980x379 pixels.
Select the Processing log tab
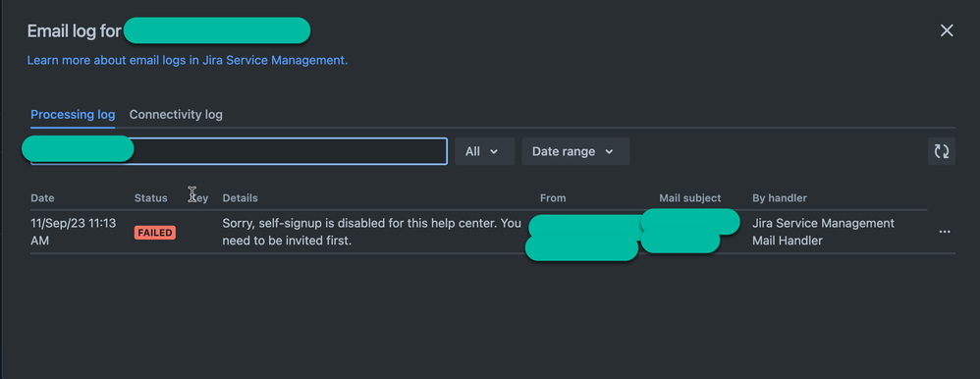[x=73, y=115]
